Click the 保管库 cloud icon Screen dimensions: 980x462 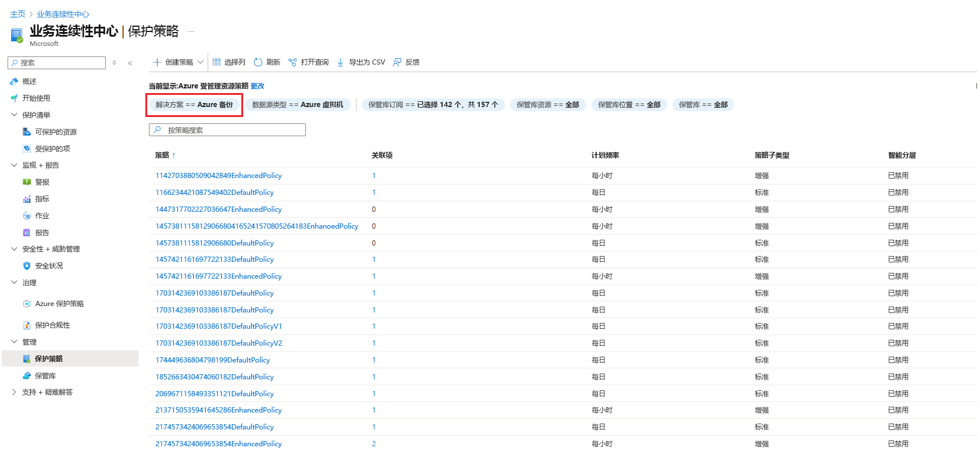(x=27, y=376)
